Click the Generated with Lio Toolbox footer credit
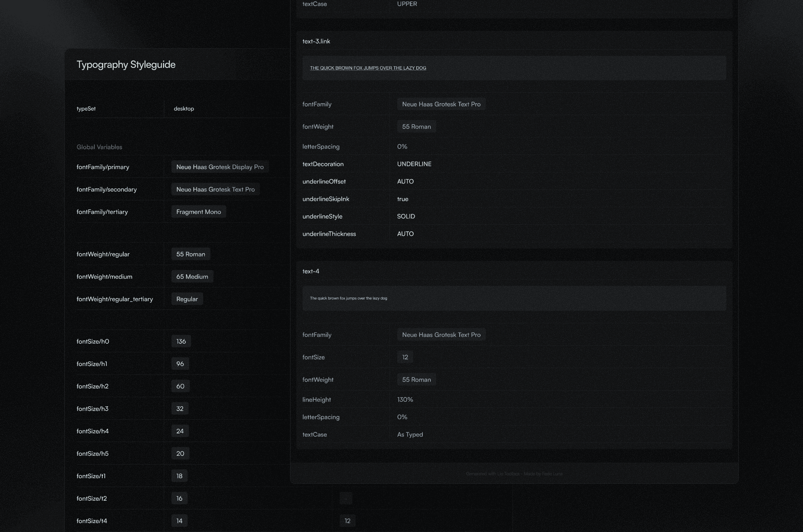 515,474
